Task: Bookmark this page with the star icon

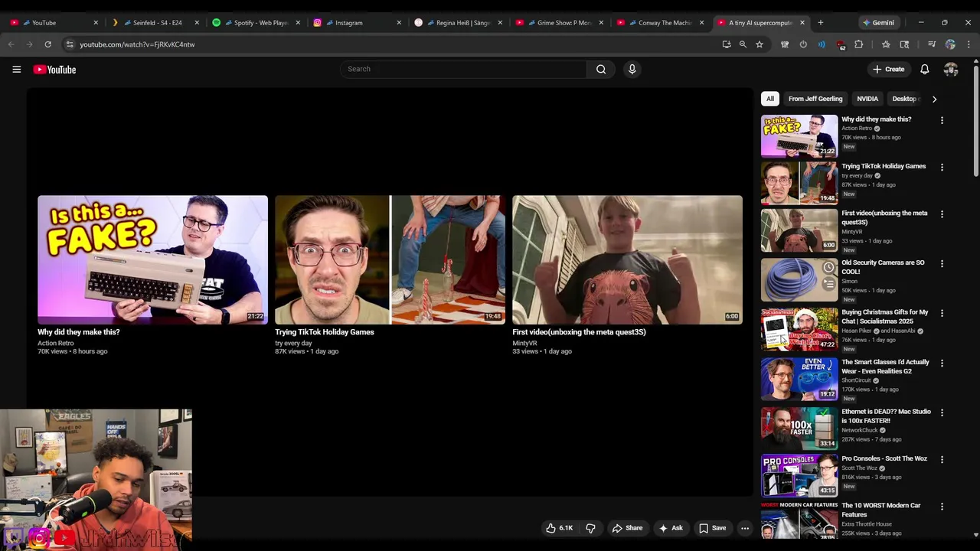Action: (x=759, y=44)
